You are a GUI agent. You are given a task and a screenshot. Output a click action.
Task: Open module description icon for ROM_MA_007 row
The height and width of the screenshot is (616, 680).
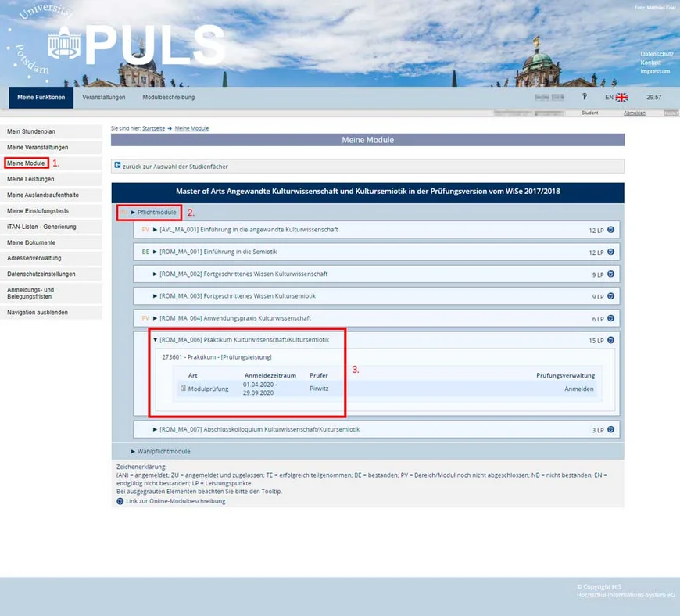pos(610,429)
